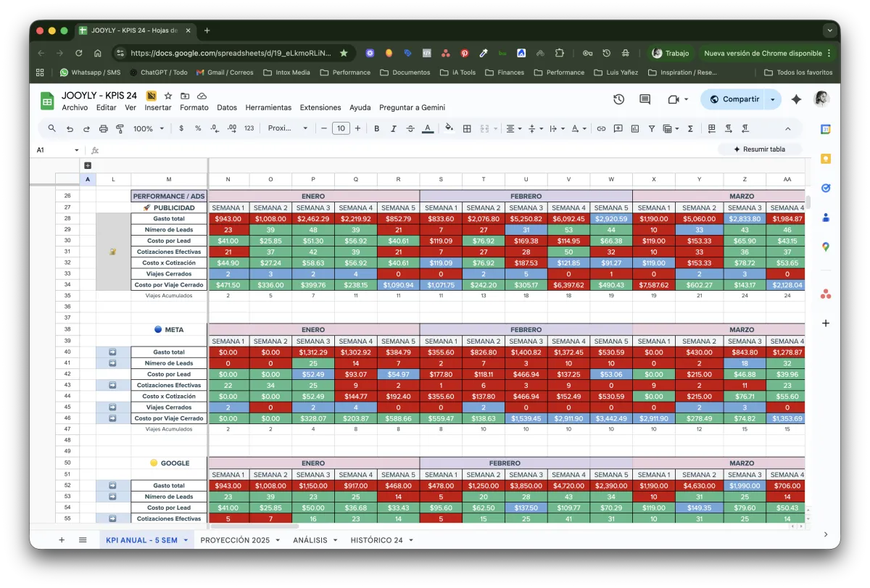Toggle italic formatting
The image size is (870, 588).
(394, 128)
